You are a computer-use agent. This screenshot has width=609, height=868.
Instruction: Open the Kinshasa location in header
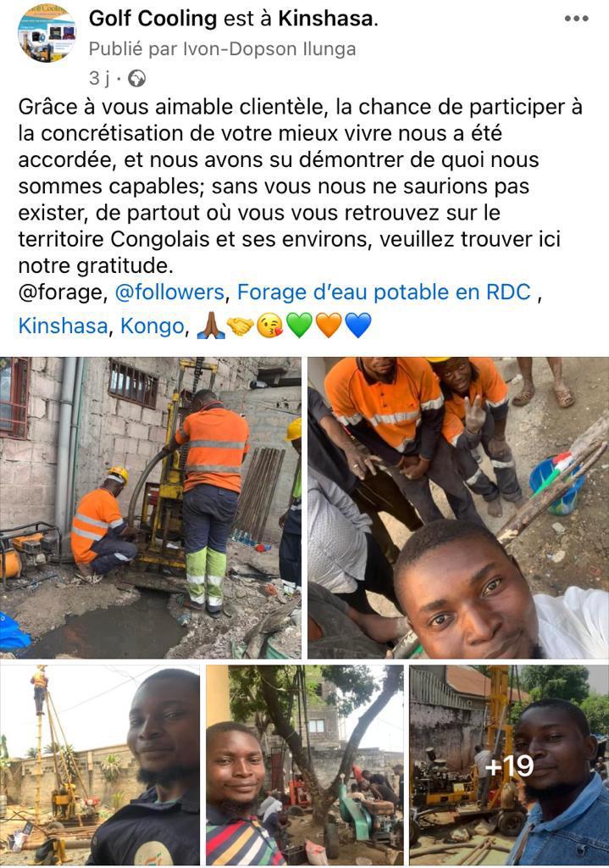pyautogui.click(x=326, y=19)
